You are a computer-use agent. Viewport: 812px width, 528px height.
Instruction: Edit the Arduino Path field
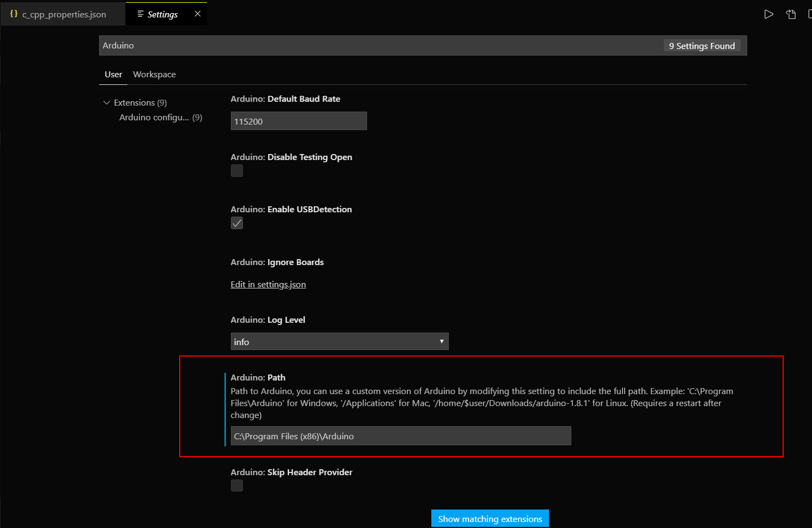click(401, 436)
